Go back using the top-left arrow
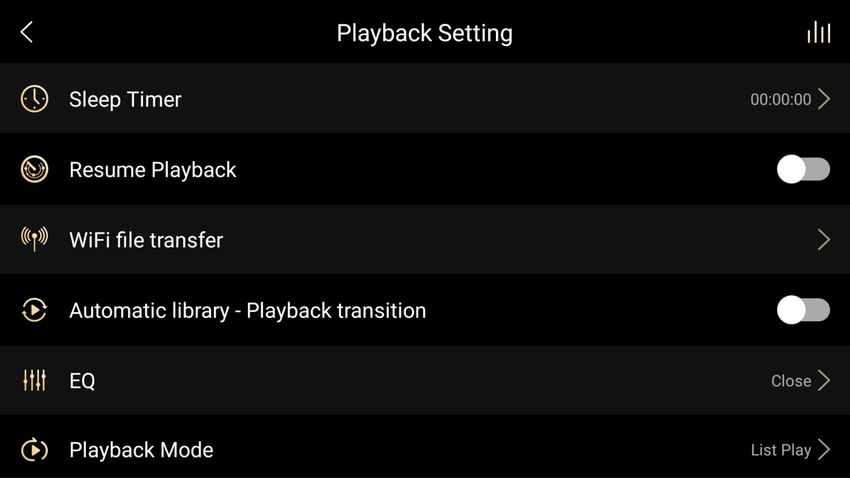 click(27, 32)
